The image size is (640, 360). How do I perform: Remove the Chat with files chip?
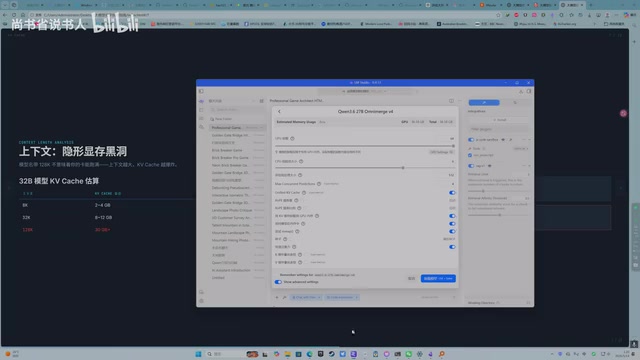coord(319,297)
